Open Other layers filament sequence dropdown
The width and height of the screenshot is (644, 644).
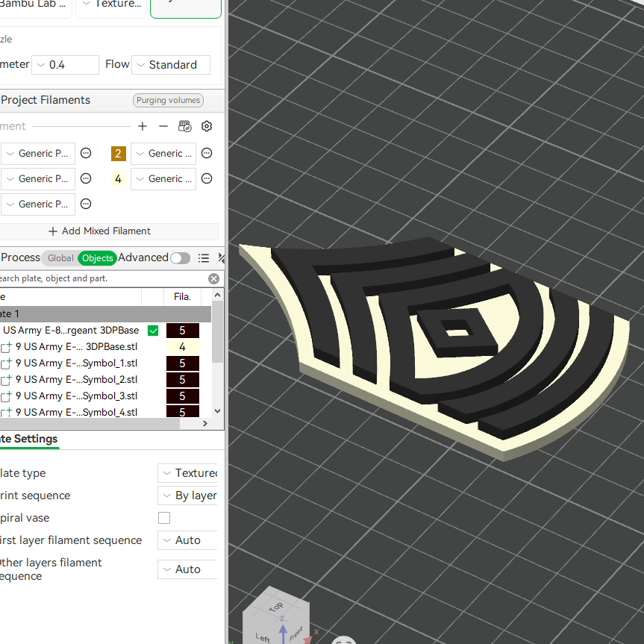pyautogui.click(x=188, y=569)
